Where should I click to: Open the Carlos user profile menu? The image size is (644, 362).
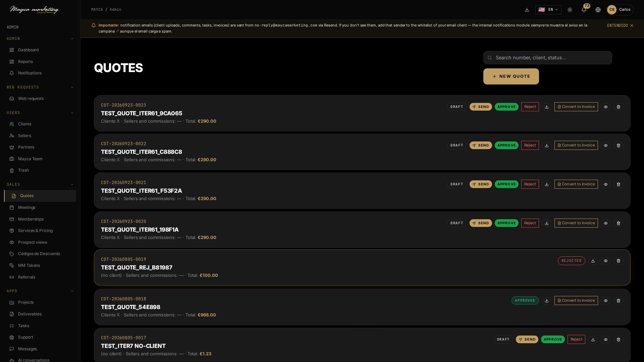[x=620, y=10]
